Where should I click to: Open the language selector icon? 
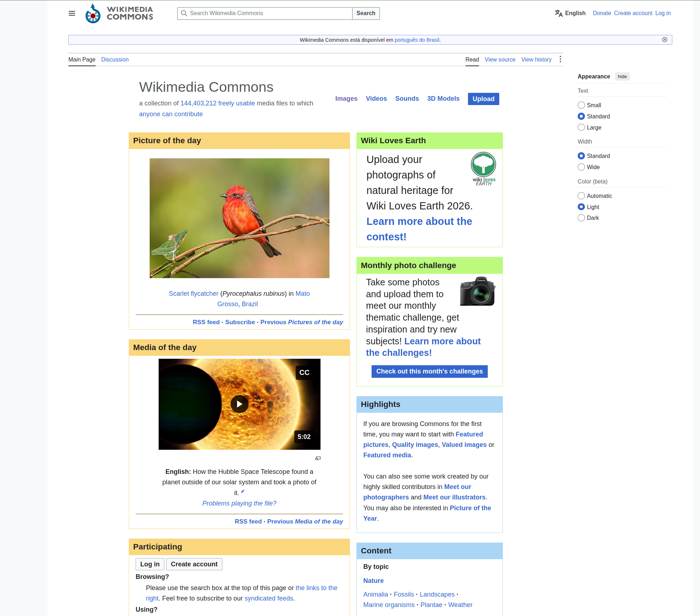(559, 13)
